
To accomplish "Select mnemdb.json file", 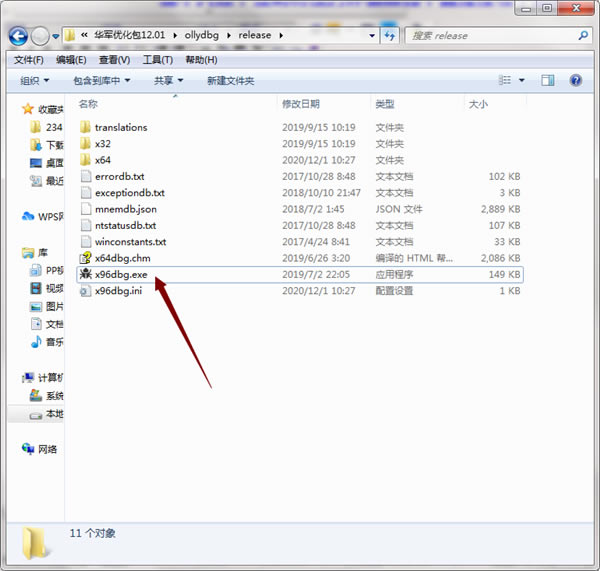I will pos(126,209).
